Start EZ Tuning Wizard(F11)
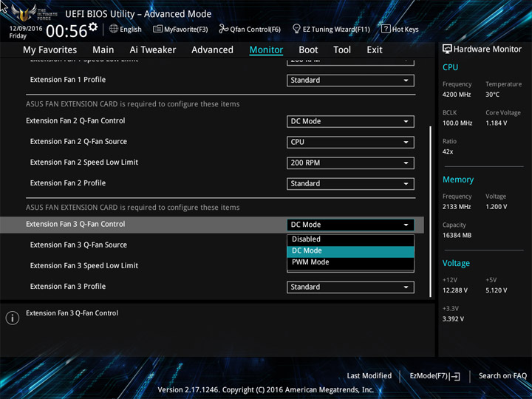Viewport: 532px width, 399px height. (331, 29)
